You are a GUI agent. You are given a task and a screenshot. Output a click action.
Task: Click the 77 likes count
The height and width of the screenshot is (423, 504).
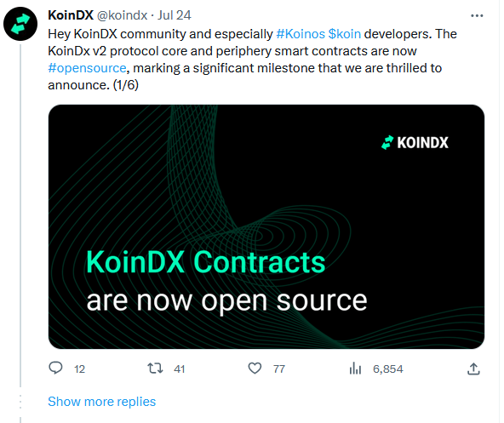[x=279, y=369]
